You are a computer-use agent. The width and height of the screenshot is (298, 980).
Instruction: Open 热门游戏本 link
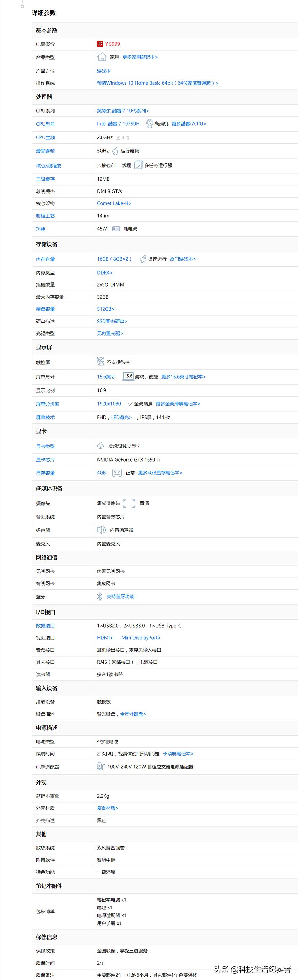point(183,259)
